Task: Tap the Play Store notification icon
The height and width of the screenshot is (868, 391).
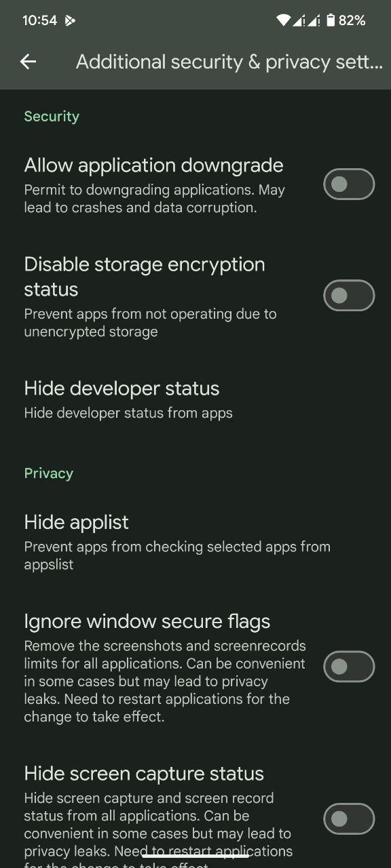Action: [x=70, y=21]
